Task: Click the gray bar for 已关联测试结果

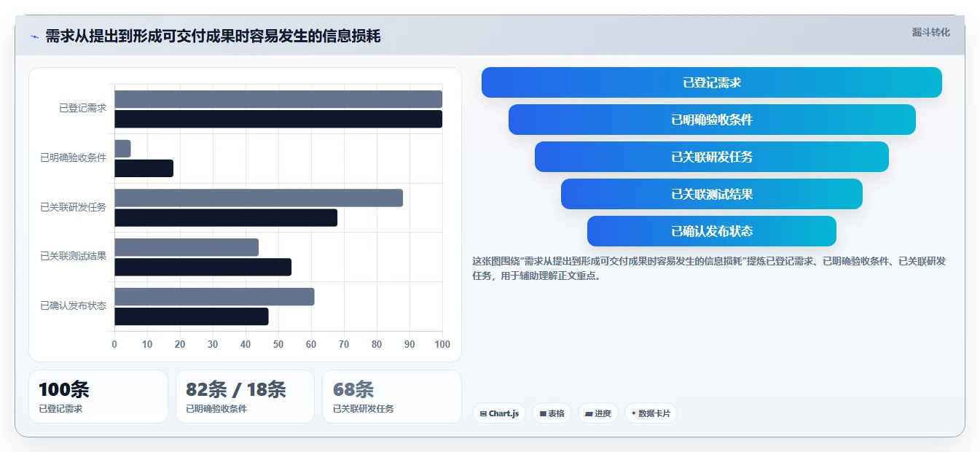Action: click(187, 247)
